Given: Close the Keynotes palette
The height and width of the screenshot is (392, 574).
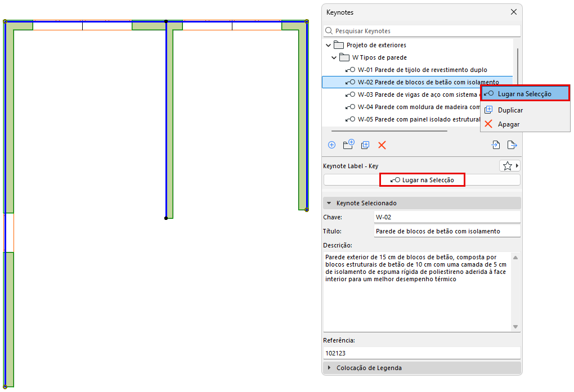Looking at the screenshot, I should pyautogui.click(x=514, y=12).
